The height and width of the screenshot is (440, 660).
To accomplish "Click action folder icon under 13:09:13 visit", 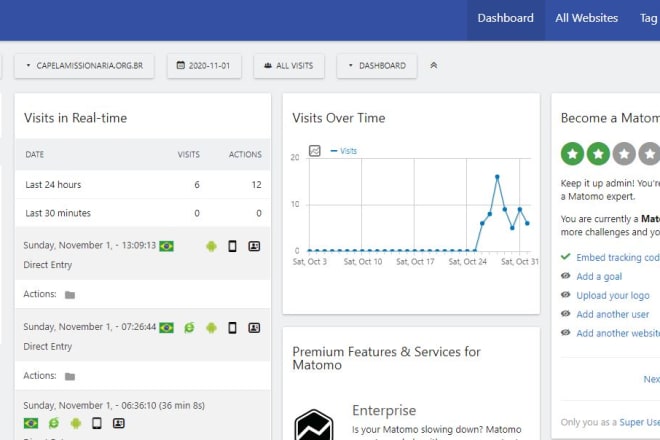I will 70,295.
